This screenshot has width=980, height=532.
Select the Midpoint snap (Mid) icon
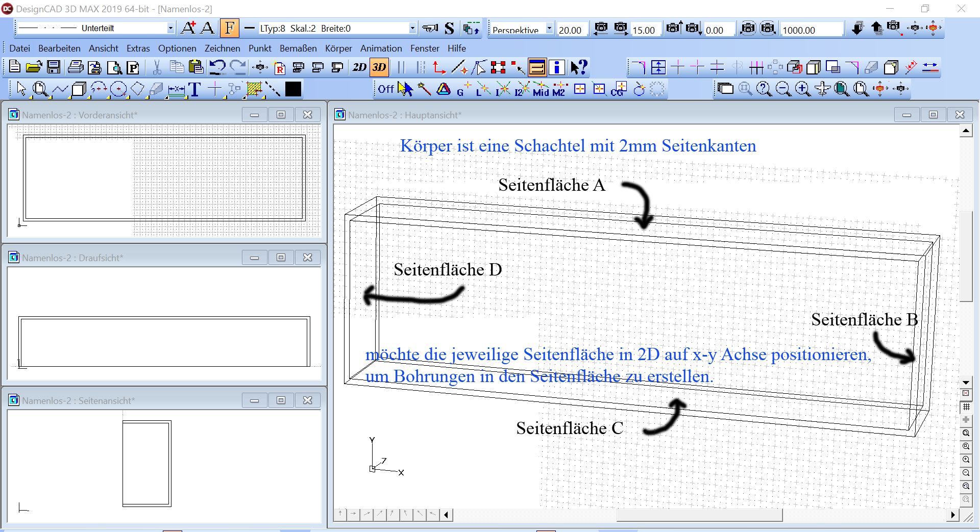point(541,89)
